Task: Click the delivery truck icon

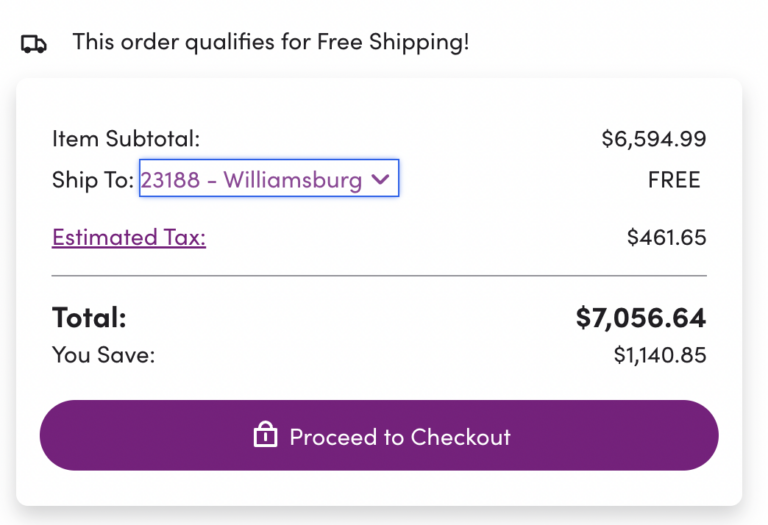Action: click(34, 44)
